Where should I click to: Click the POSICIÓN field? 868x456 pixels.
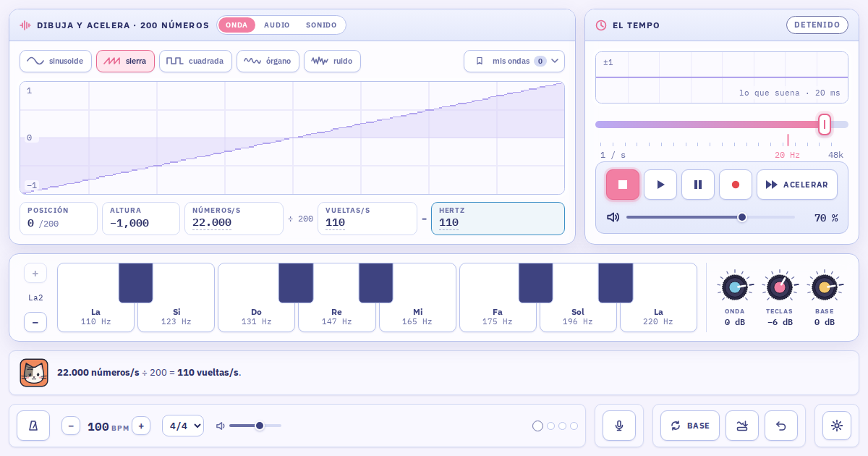pyautogui.click(x=59, y=219)
